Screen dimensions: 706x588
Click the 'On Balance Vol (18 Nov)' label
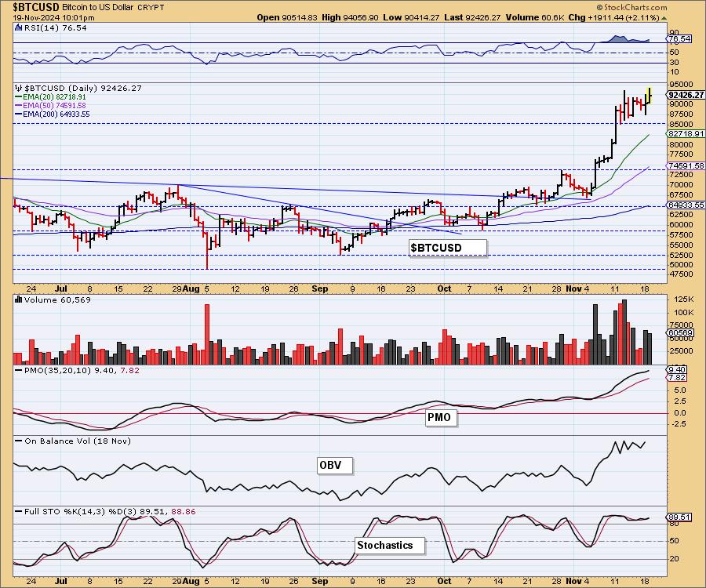78,441
